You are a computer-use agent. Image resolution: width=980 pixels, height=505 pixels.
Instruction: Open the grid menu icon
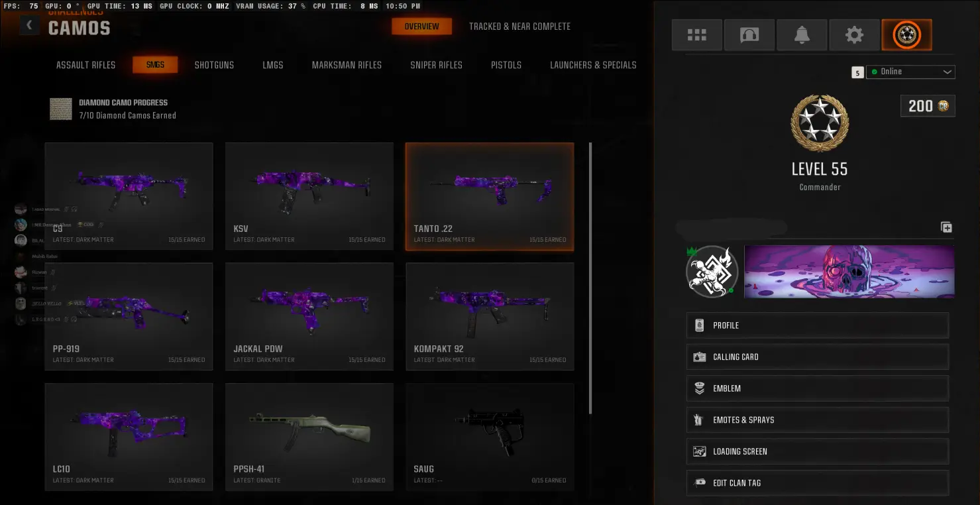tap(696, 35)
